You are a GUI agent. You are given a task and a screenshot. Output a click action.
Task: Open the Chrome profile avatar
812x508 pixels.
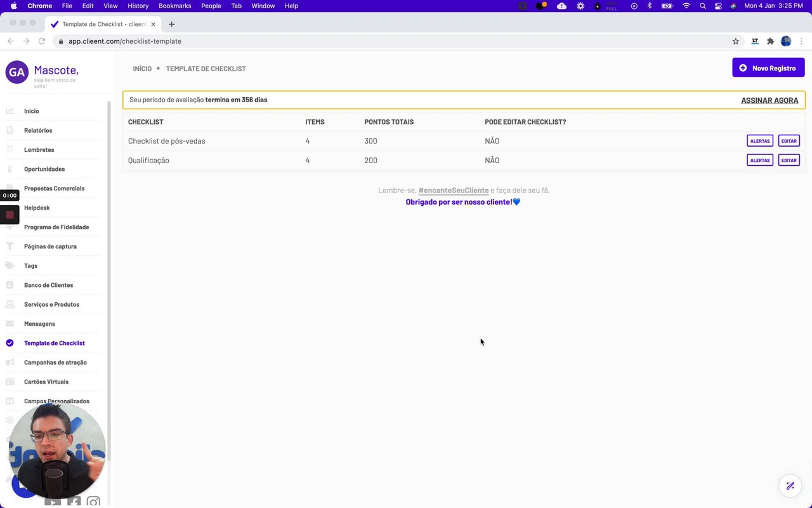click(x=786, y=41)
